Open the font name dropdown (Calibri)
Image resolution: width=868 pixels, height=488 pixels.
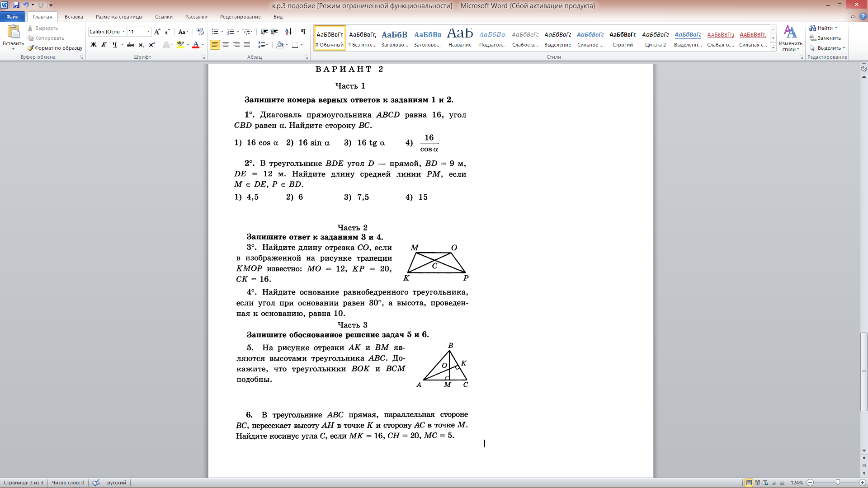click(x=123, y=32)
